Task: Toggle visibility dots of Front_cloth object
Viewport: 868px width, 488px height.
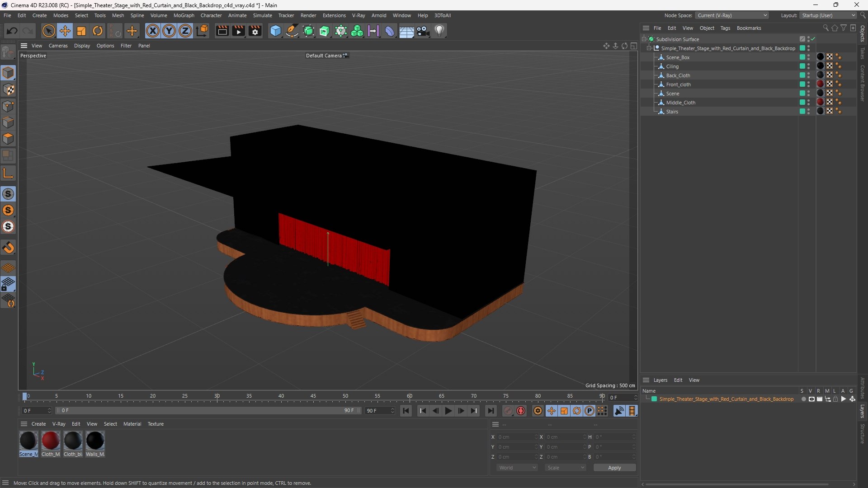Action: click(x=809, y=84)
